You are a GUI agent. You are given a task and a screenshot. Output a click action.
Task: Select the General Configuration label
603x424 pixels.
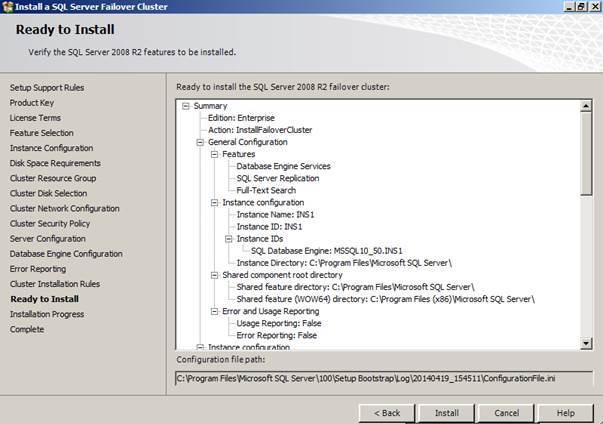tap(248, 142)
